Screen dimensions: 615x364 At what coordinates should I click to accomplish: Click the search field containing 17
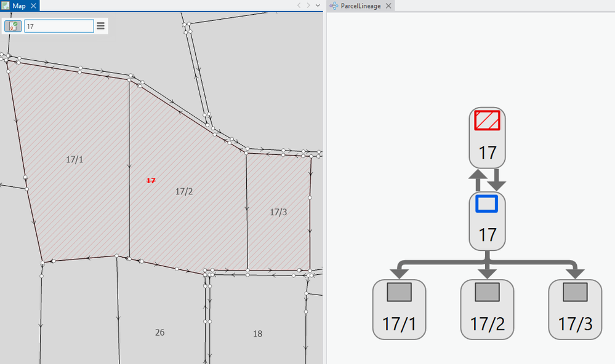click(59, 26)
